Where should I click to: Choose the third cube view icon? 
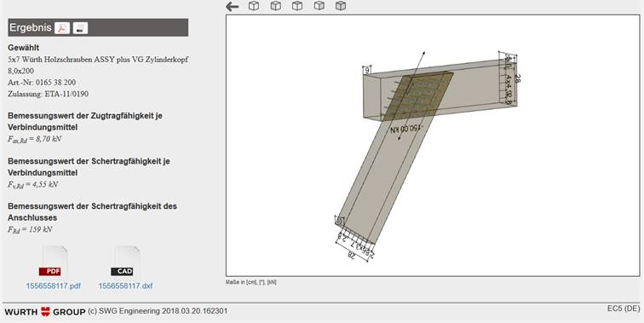coord(297,6)
